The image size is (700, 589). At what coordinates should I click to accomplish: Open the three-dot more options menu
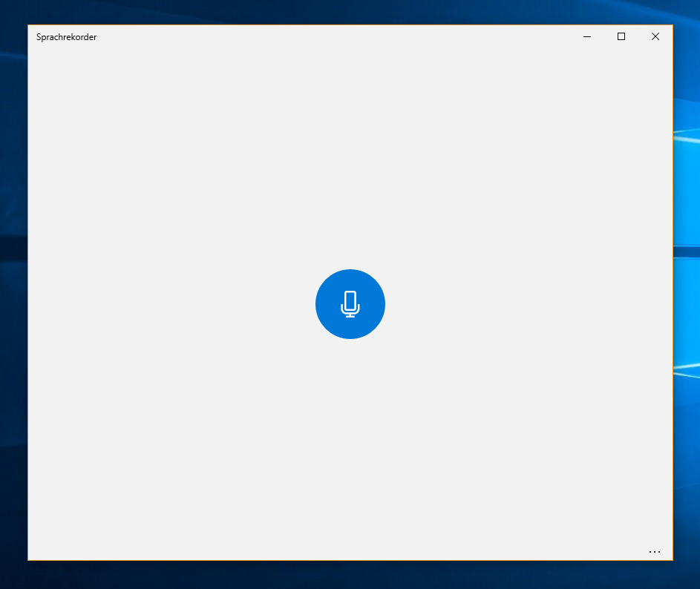click(654, 552)
